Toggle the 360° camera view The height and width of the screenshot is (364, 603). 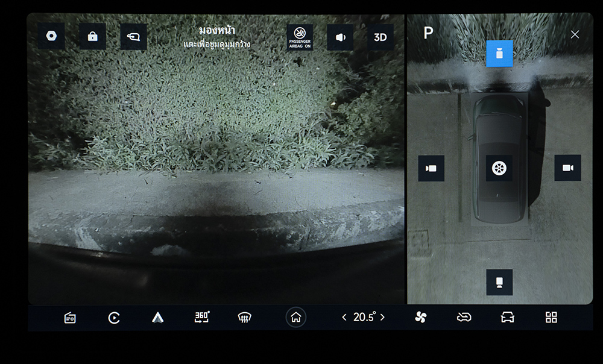click(x=201, y=317)
